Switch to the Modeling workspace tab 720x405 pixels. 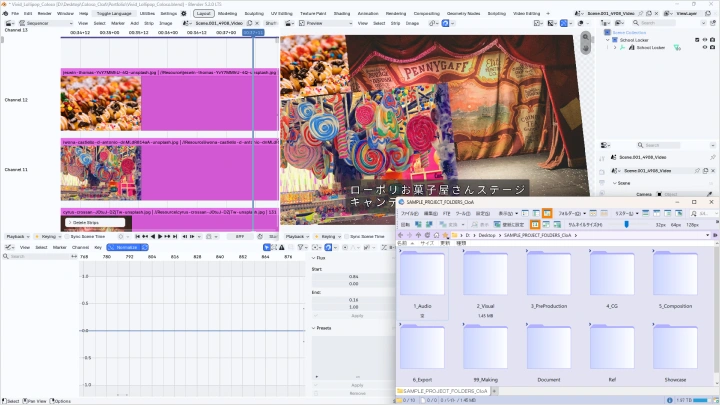pyautogui.click(x=227, y=13)
